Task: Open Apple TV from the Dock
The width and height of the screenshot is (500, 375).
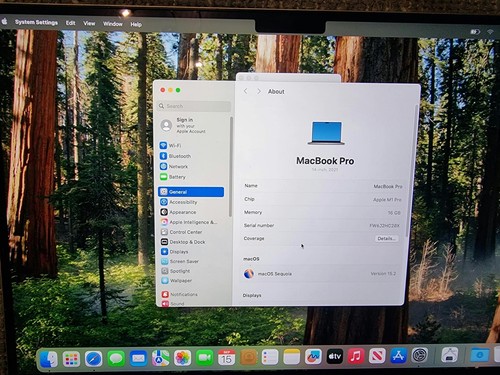Action: click(335, 356)
